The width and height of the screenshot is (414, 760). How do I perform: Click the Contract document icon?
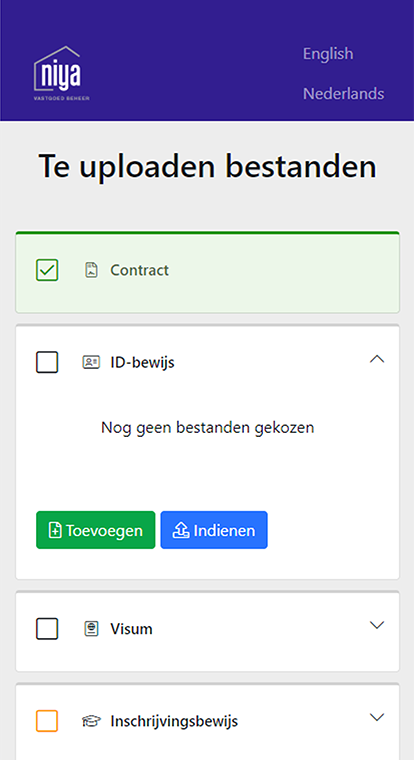click(91, 270)
